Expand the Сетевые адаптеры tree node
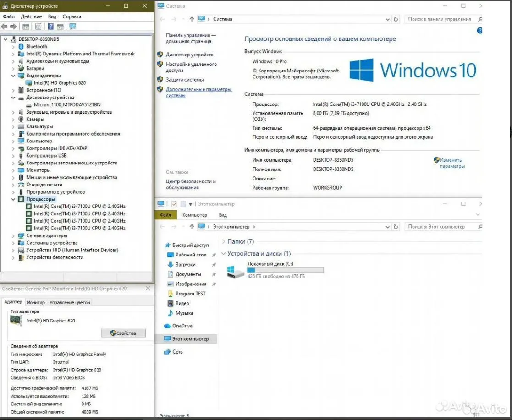The width and height of the screenshot is (512, 420). (x=13, y=235)
